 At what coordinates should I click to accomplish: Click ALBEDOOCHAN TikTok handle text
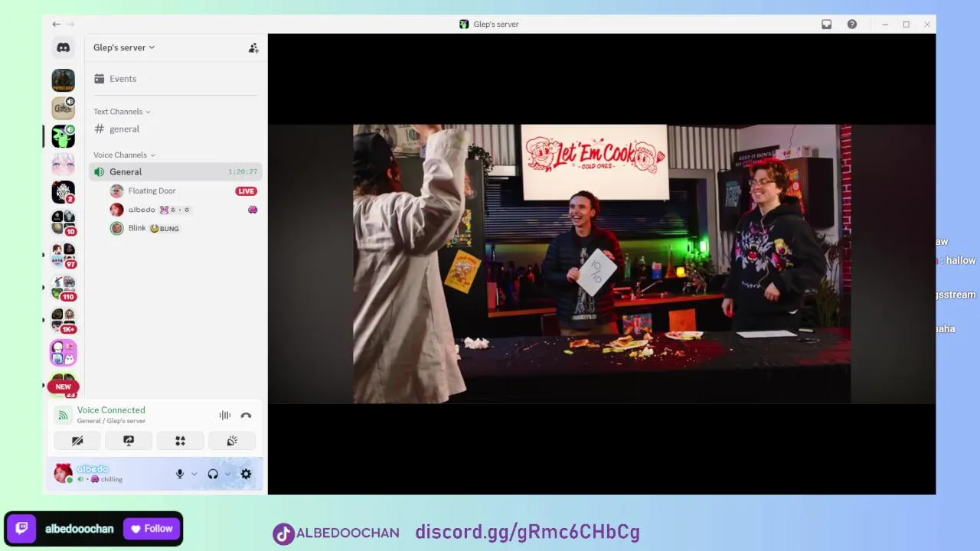348,533
